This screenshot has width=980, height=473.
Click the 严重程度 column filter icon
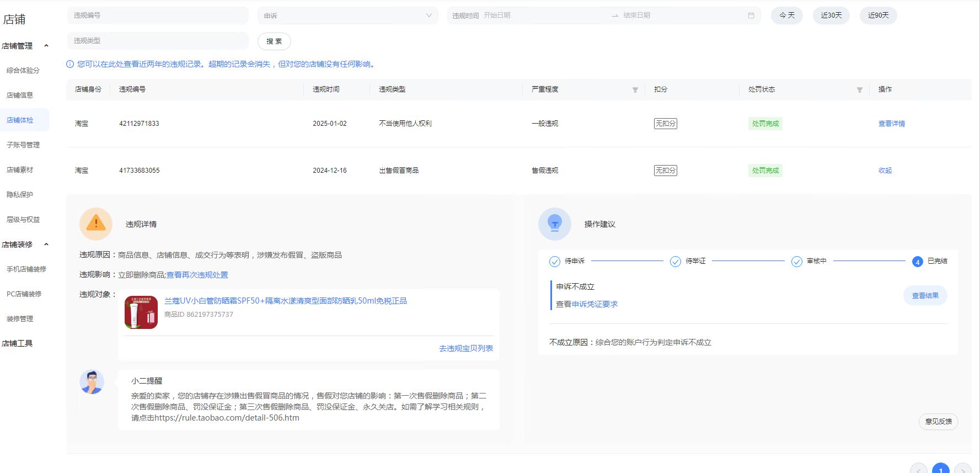click(635, 89)
